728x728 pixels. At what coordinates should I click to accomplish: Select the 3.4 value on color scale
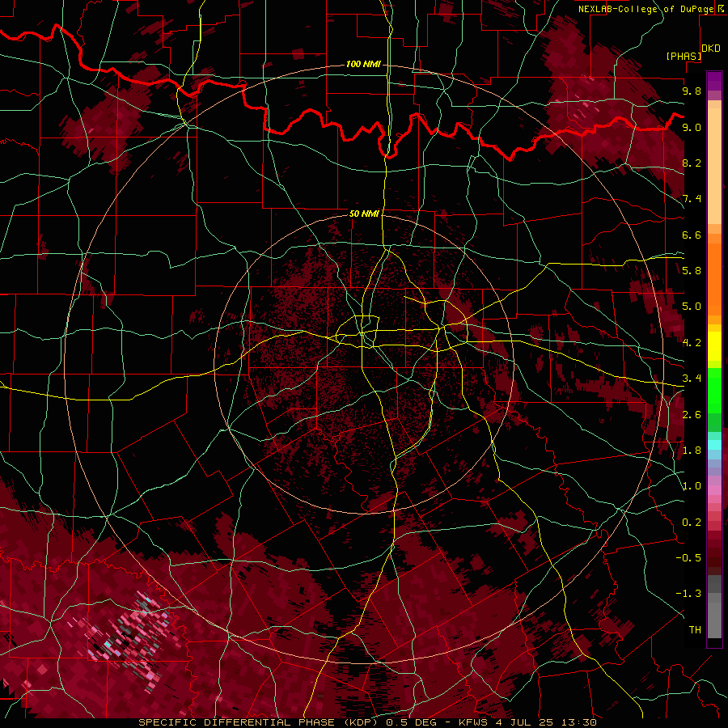(x=692, y=378)
